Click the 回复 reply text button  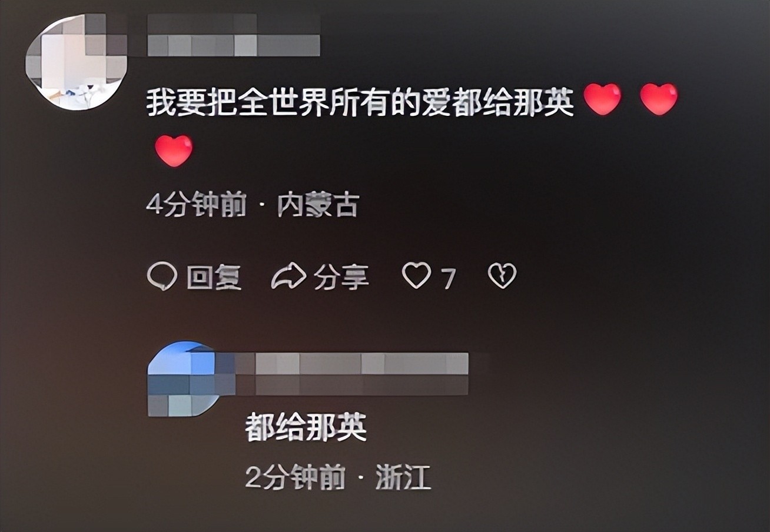coord(214,277)
